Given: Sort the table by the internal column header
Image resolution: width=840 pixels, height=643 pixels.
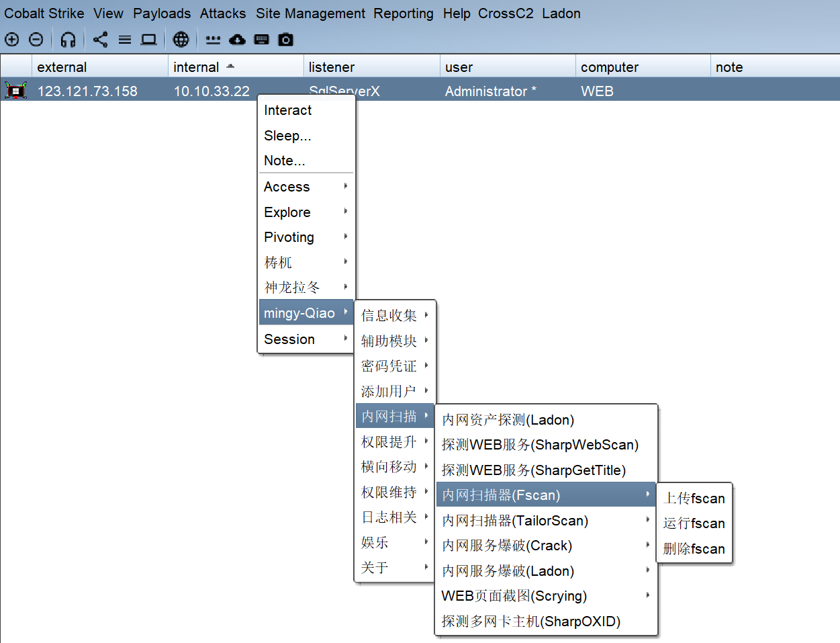Looking at the screenshot, I should click(196, 67).
